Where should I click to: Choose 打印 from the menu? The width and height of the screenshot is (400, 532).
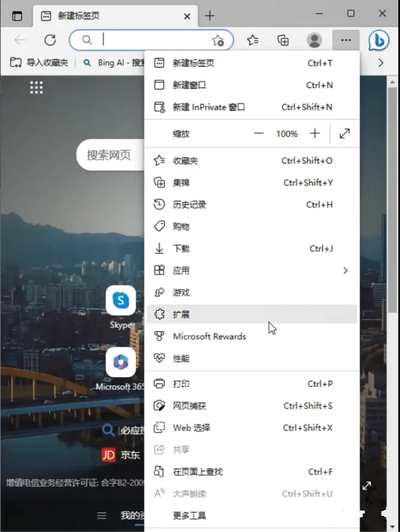pyautogui.click(x=252, y=384)
